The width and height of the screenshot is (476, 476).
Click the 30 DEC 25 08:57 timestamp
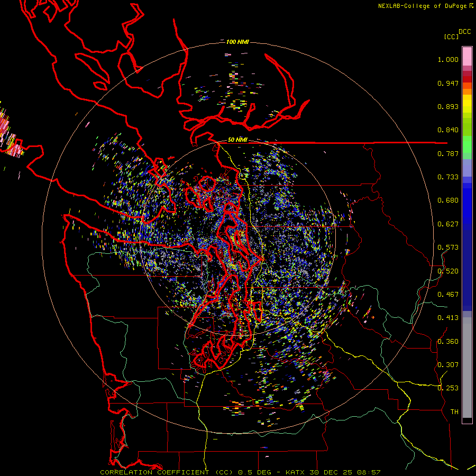tap(345, 472)
